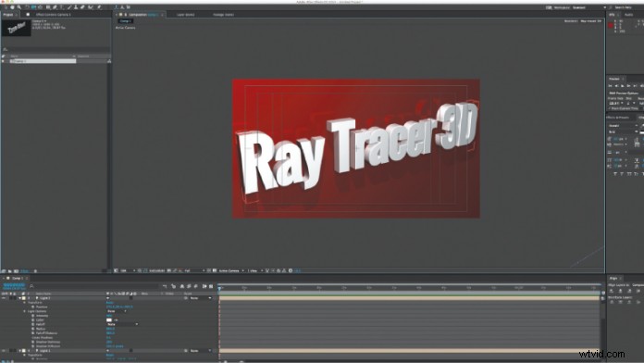Toggle the Falloff Distance stopwatch
The width and height of the screenshot is (644, 363).
[x=33, y=333]
